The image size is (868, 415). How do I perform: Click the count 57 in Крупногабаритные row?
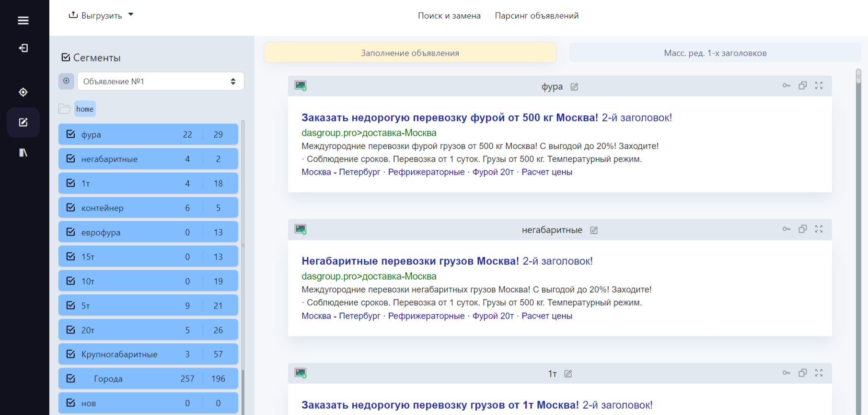click(218, 354)
